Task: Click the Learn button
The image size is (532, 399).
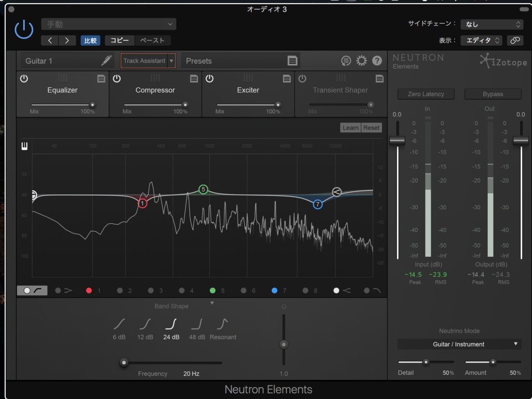Action: coord(351,128)
